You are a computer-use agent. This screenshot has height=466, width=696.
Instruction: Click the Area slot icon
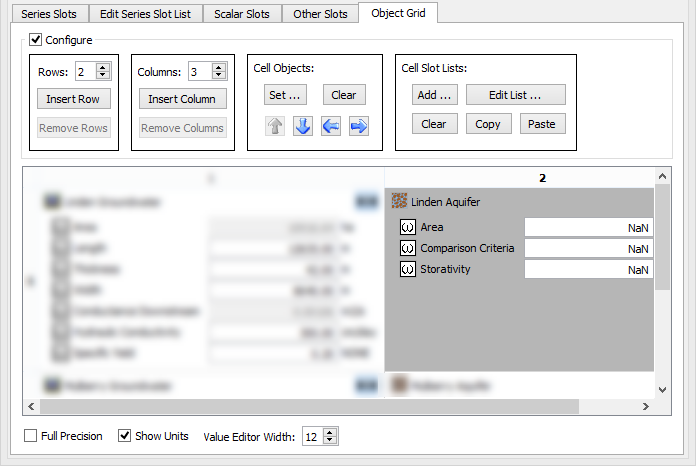pos(408,227)
